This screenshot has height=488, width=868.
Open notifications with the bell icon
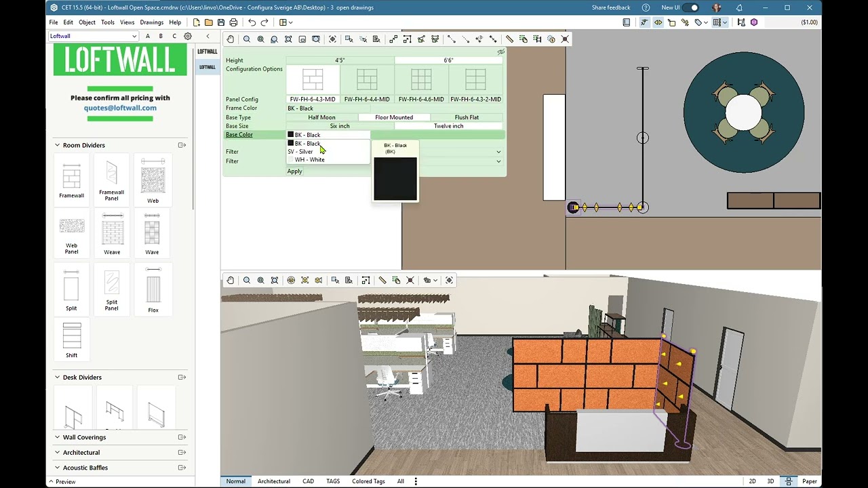coord(739,7)
